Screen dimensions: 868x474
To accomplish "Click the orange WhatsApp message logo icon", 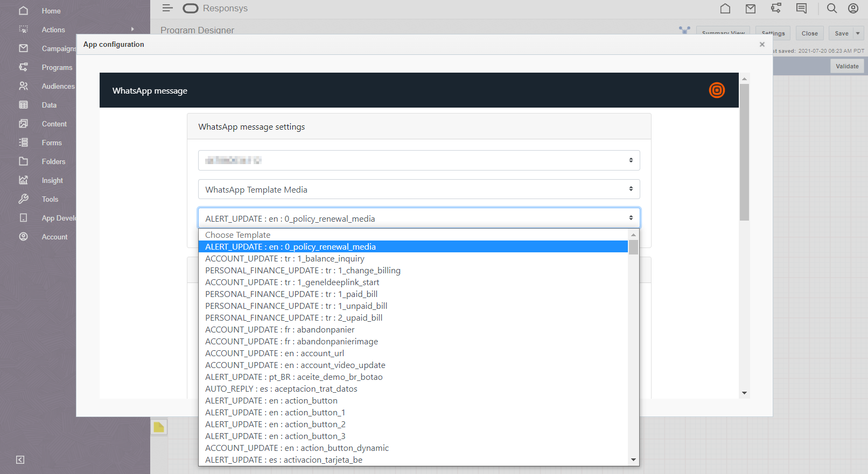I will 717,90.
